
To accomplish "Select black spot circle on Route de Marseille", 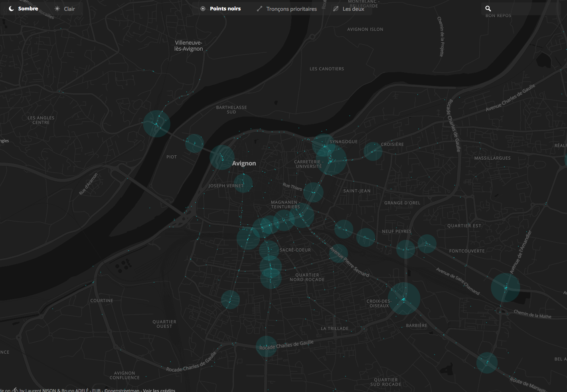I will (x=487, y=362).
